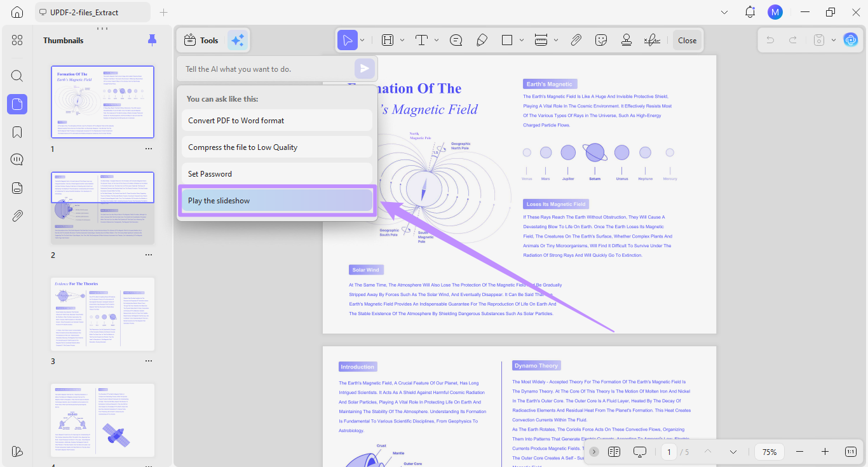
Task: Expand the Measure tool dropdown arrow
Action: click(556, 40)
